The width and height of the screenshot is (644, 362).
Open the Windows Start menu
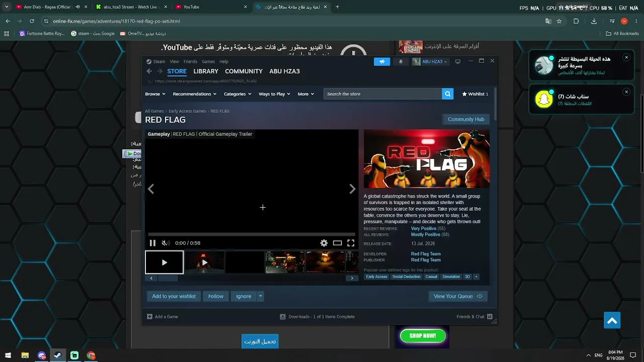pos(8,355)
